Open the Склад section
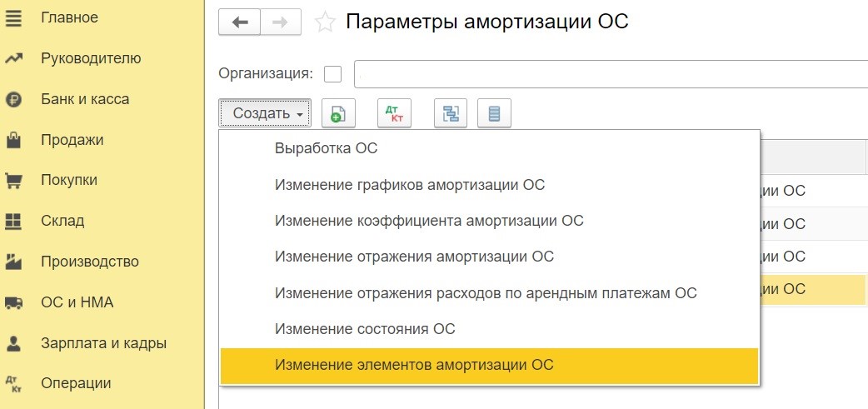The height and width of the screenshot is (409, 868). [62, 221]
